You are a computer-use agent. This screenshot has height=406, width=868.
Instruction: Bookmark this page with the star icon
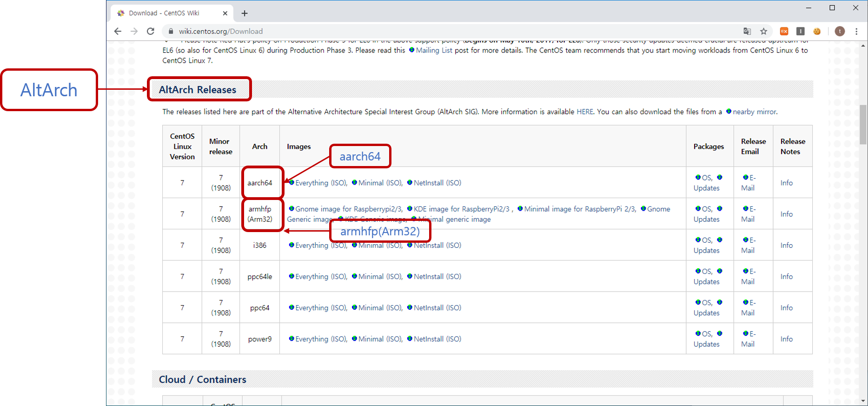click(x=763, y=31)
